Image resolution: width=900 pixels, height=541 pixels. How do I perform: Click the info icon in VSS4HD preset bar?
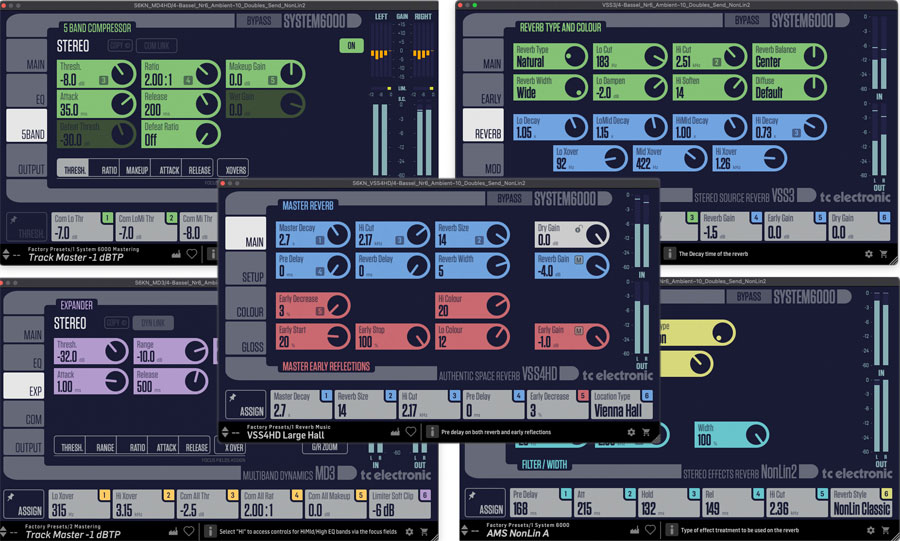pos(432,431)
